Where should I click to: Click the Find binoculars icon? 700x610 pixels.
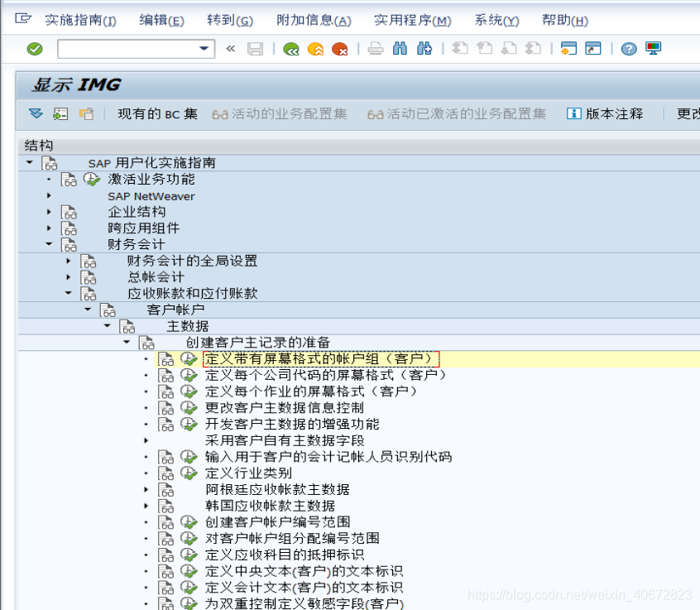(x=400, y=48)
